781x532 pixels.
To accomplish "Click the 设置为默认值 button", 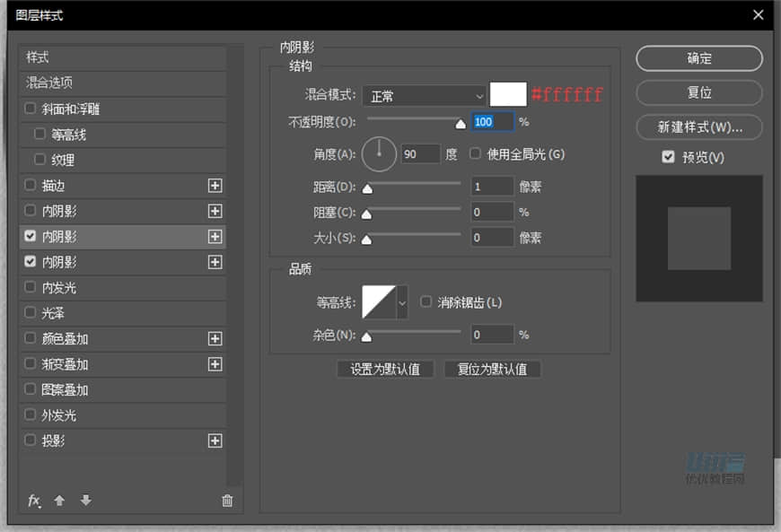I will (x=384, y=369).
